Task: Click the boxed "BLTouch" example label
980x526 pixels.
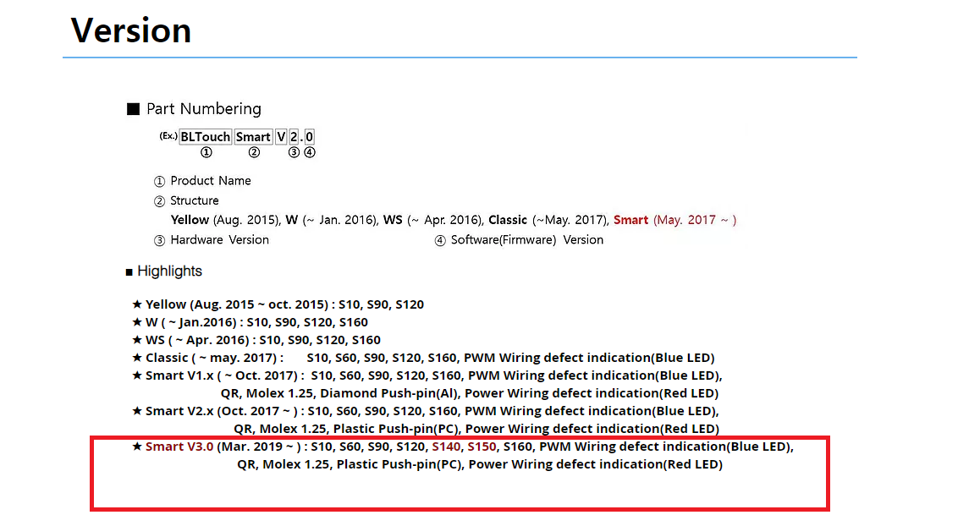Action: coord(206,137)
